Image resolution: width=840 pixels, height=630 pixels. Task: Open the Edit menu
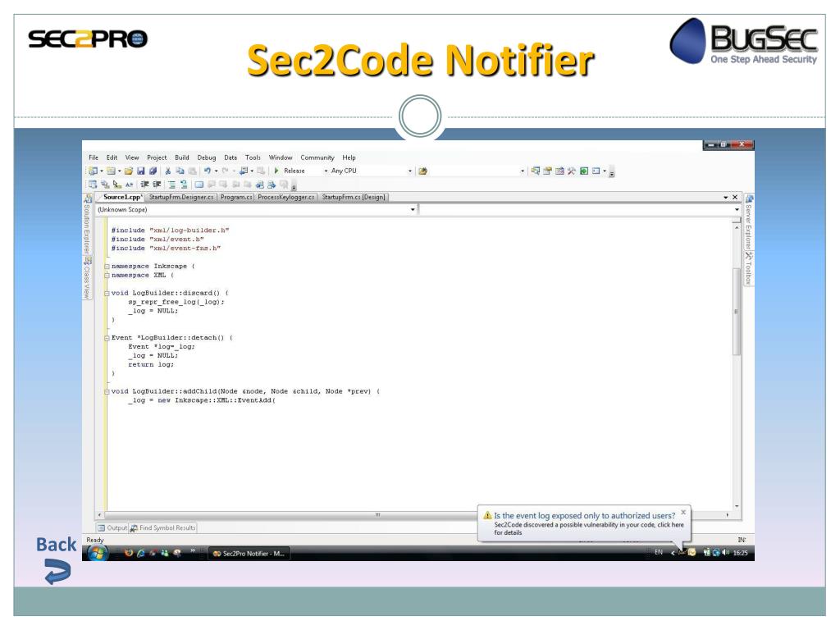coord(112,157)
